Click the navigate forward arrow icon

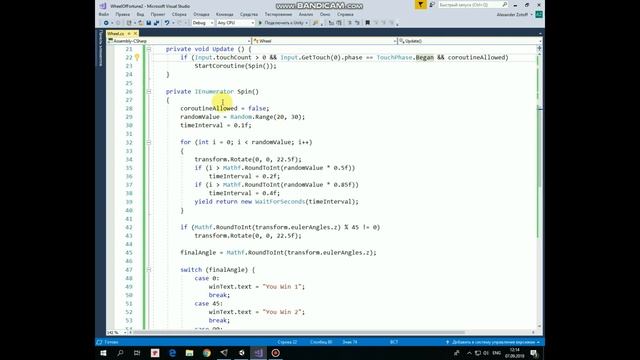pos(118,23)
